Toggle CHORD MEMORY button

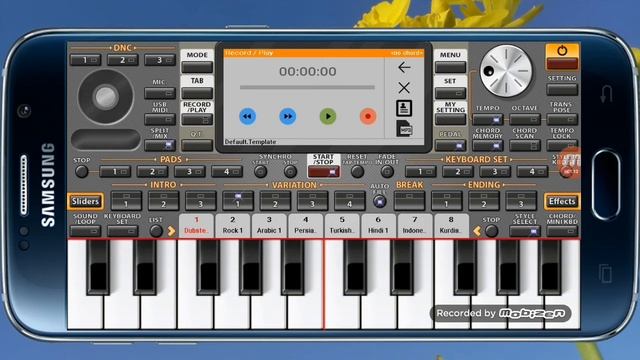[487, 145]
